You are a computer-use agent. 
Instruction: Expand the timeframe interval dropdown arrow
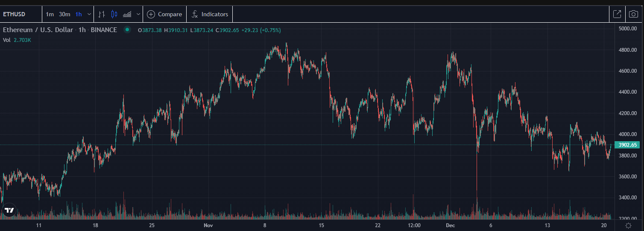[89, 14]
